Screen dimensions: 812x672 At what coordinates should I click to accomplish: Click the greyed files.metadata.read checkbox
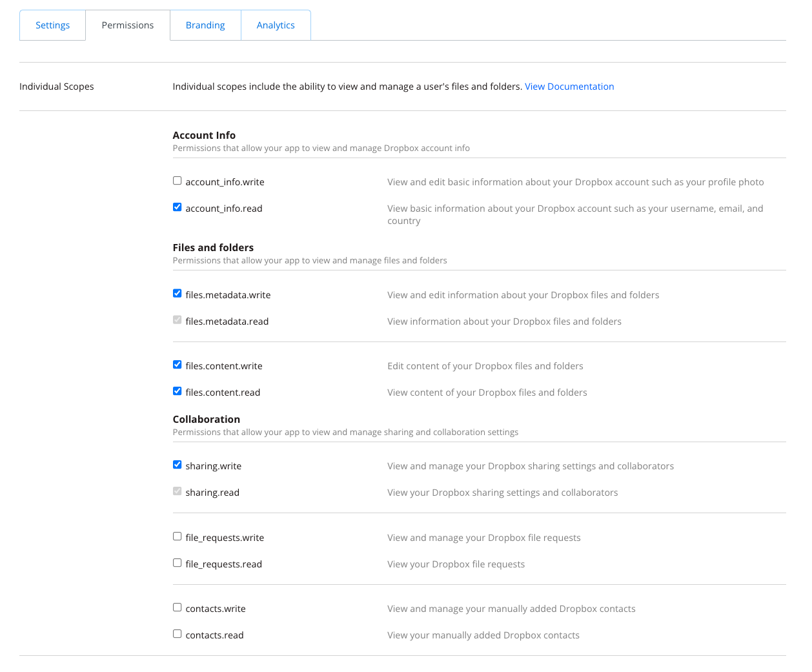tap(178, 320)
